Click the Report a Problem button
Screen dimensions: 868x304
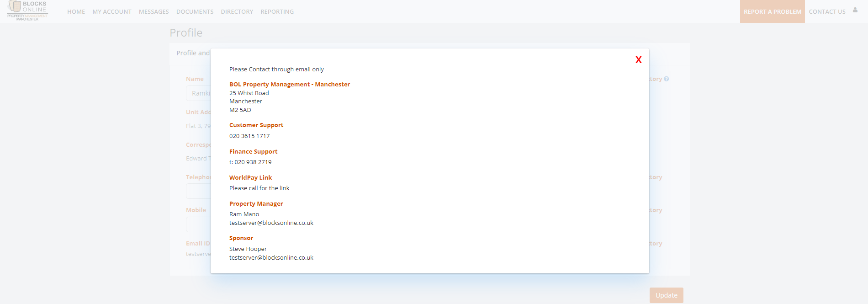pos(773,11)
